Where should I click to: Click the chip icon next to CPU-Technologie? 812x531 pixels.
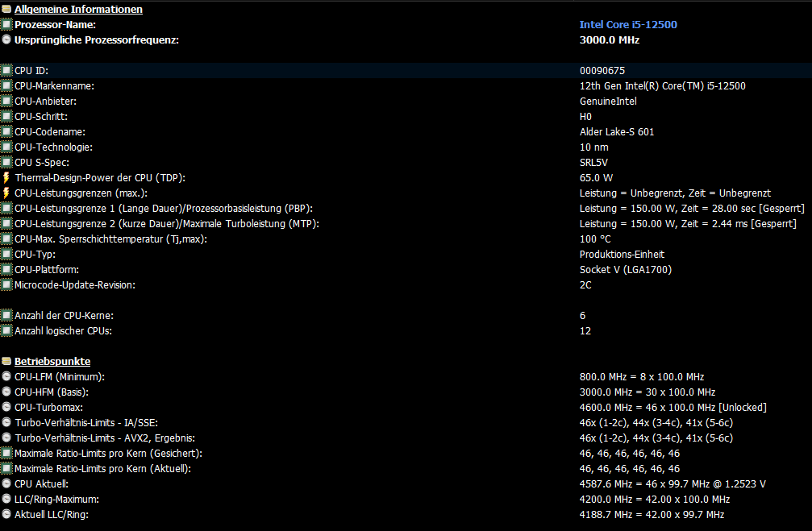pos(6,147)
